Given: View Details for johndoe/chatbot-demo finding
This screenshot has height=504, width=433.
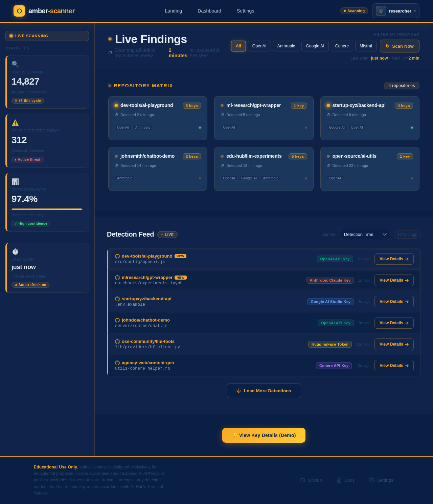Looking at the screenshot, I should 394,323.
